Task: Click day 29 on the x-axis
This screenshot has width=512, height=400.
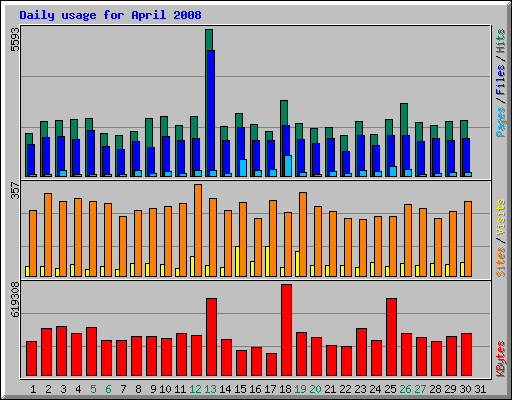Action: (x=450, y=389)
